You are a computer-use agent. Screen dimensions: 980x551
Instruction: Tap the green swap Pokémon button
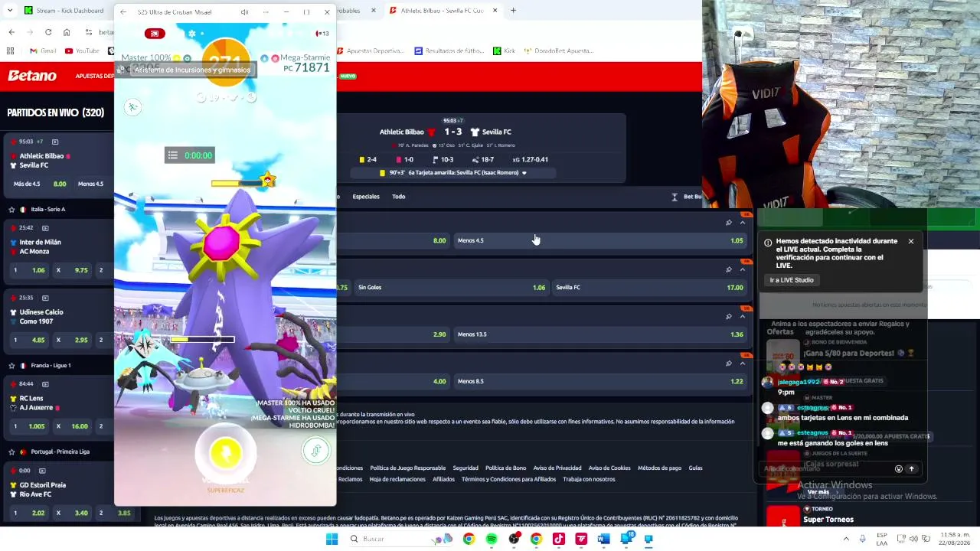(315, 451)
